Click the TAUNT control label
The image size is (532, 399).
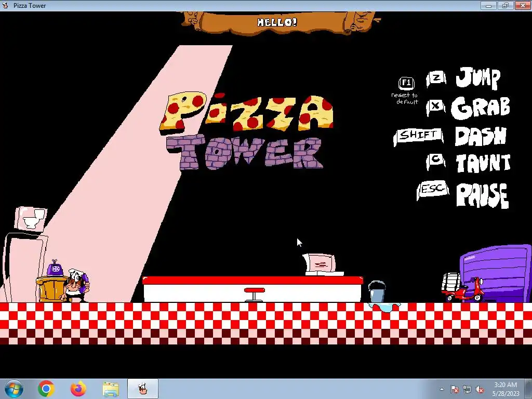483,163
